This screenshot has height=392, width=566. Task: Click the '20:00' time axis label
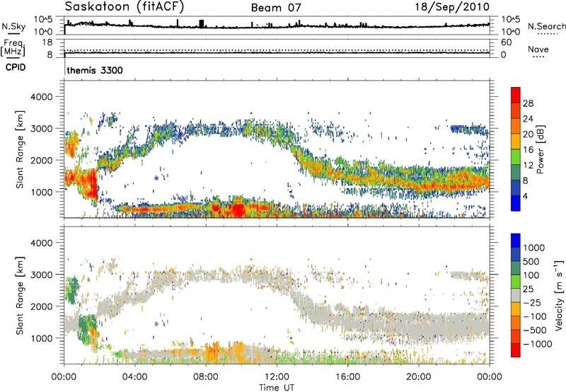pyautogui.click(x=418, y=377)
